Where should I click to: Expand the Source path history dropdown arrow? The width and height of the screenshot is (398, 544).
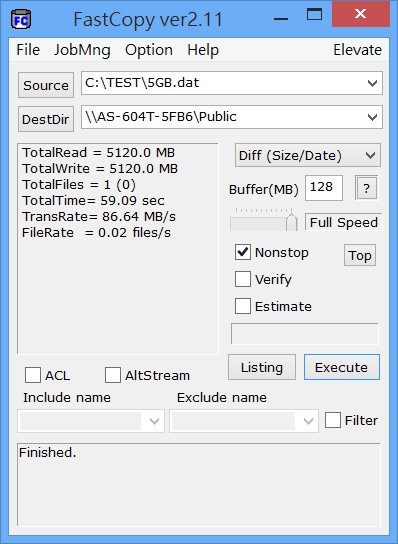click(372, 83)
